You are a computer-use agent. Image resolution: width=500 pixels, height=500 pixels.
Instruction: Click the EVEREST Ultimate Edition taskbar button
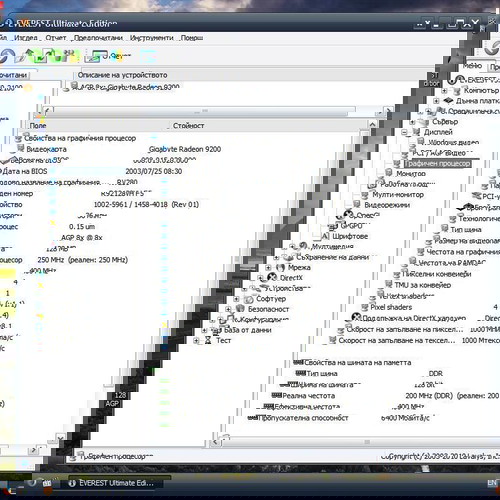pyautogui.click(x=113, y=483)
